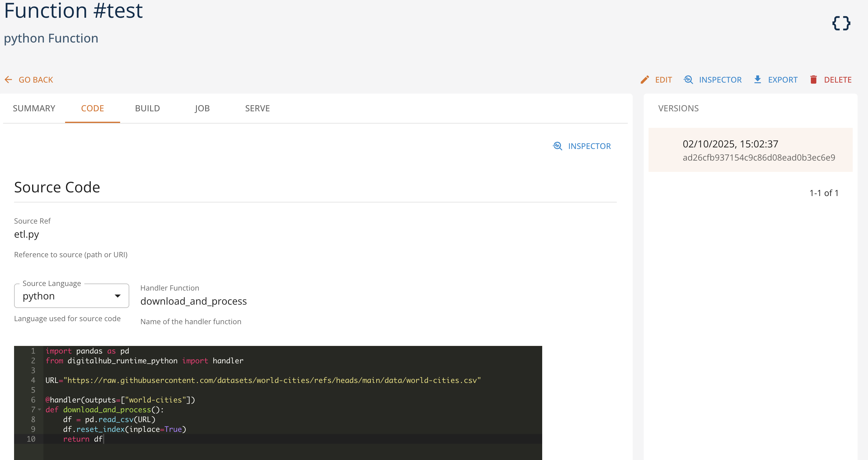Image resolution: width=868 pixels, height=460 pixels.
Task: Open the code export icon in top-right corner
Action: click(x=841, y=23)
